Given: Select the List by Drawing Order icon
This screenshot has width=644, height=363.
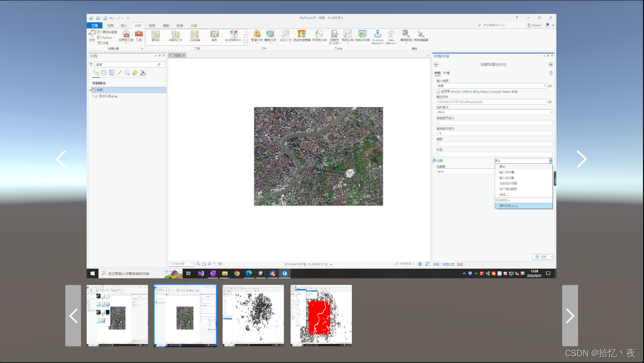Looking at the screenshot, I should pyautogui.click(x=96, y=73).
